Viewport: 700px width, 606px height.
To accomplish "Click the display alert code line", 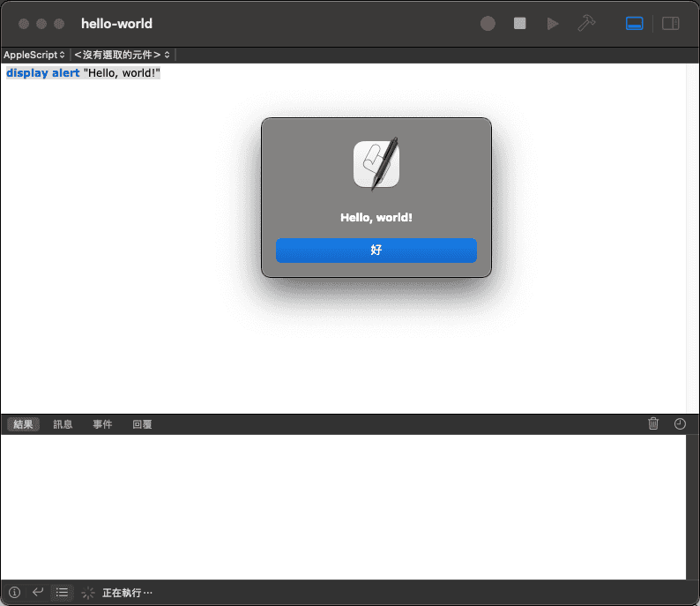I will tap(83, 72).
